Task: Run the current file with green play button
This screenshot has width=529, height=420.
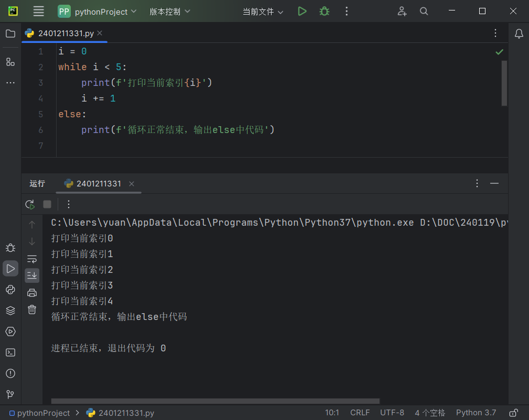Action: point(302,12)
